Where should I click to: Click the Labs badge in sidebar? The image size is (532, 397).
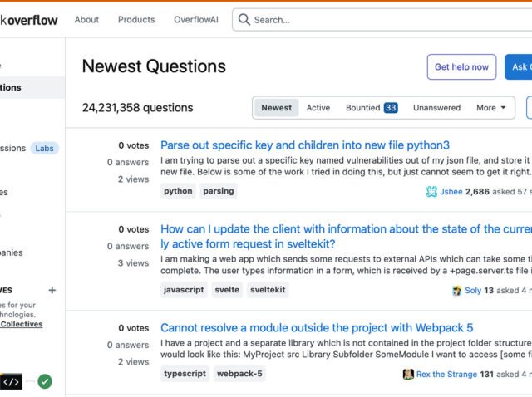44,149
